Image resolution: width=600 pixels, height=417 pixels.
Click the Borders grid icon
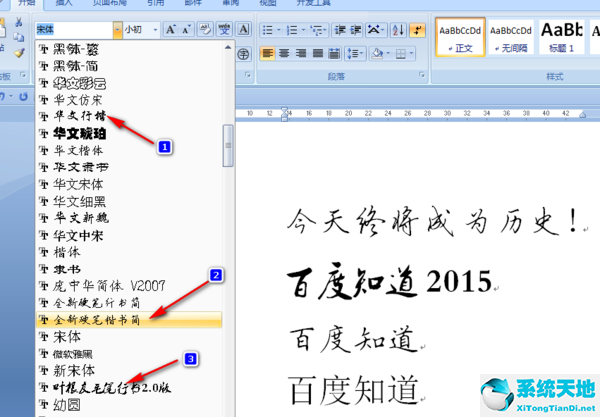tap(401, 54)
